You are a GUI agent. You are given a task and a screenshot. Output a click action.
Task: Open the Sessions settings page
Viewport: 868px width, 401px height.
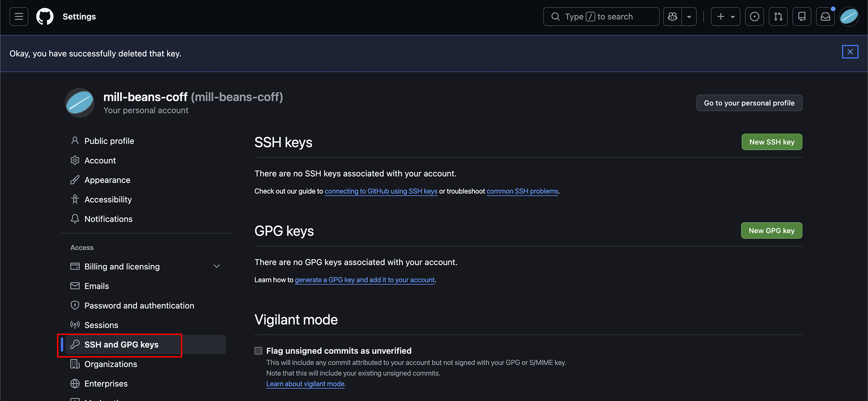point(101,325)
